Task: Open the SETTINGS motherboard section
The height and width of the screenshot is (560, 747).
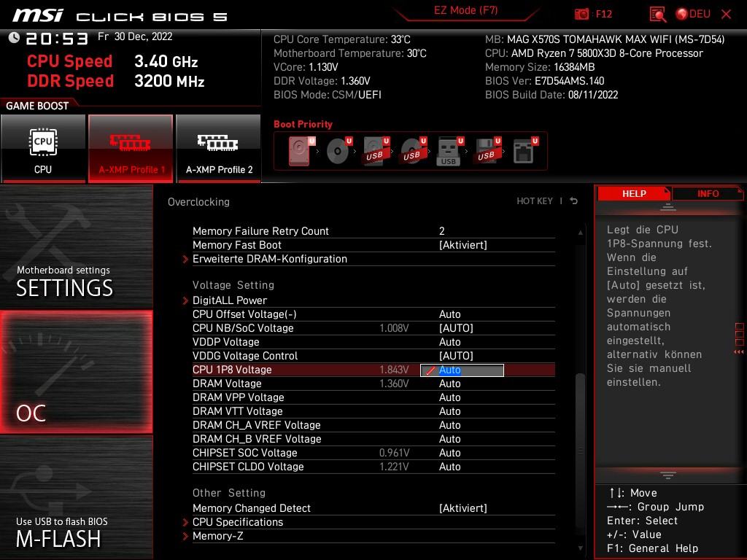Action: 76,246
